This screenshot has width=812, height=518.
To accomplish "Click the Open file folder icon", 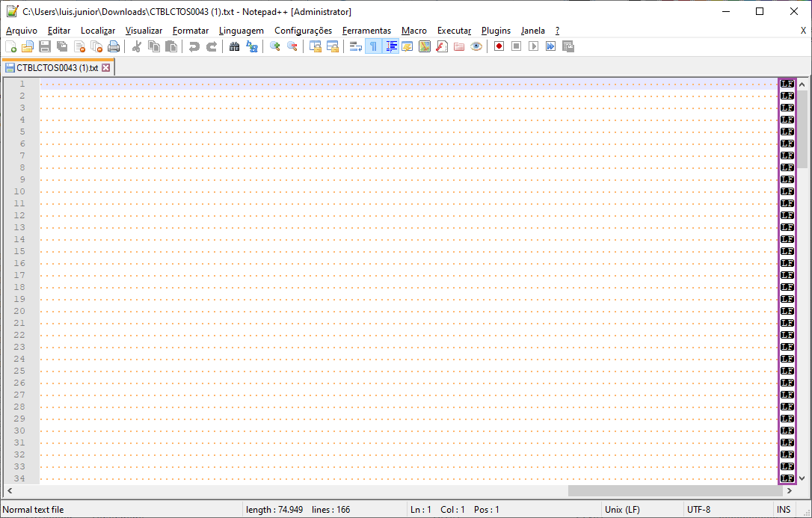I will click(x=28, y=46).
